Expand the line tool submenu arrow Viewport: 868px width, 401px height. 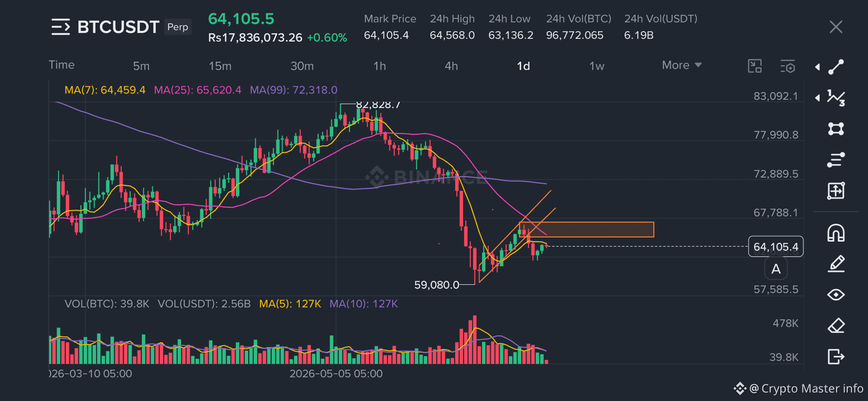pos(818,67)
